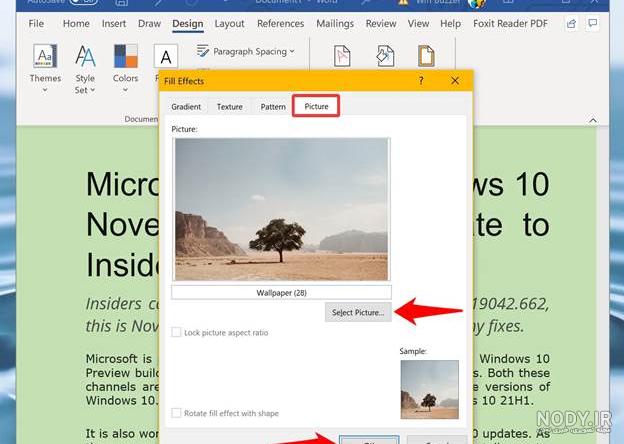Switch to the View tab
This screenshot has height=444, width=624.
[x=418, y=23]
